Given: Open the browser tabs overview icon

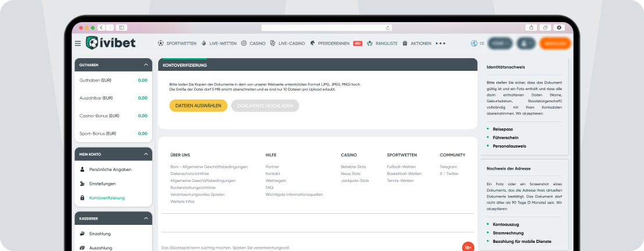Looking at the screenshot, I should pyautogui.click(x=545, y=27).
